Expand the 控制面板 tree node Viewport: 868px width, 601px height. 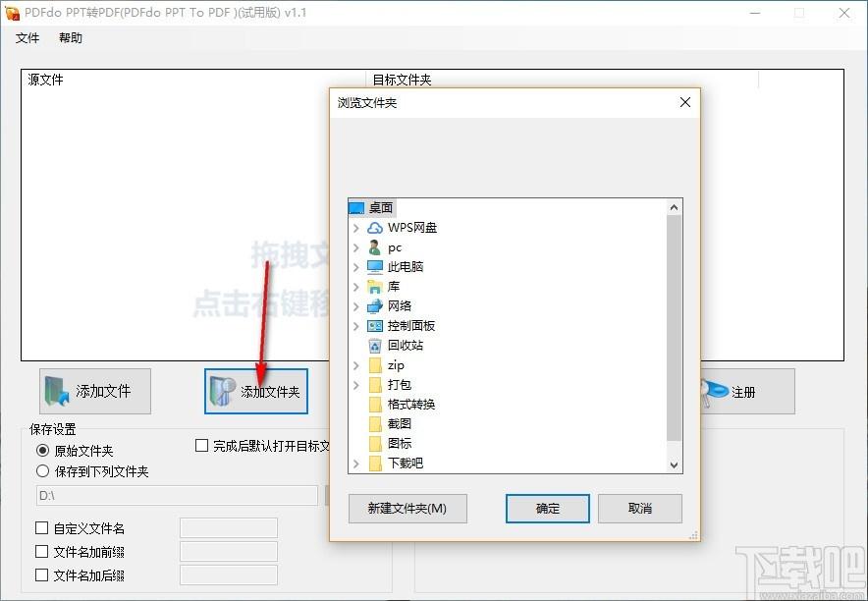tap(356, 326)
